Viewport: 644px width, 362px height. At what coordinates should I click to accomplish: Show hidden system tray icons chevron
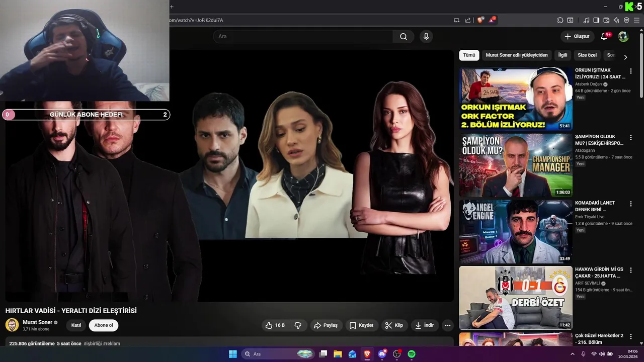pyautogui.click(x=573, y=354)
